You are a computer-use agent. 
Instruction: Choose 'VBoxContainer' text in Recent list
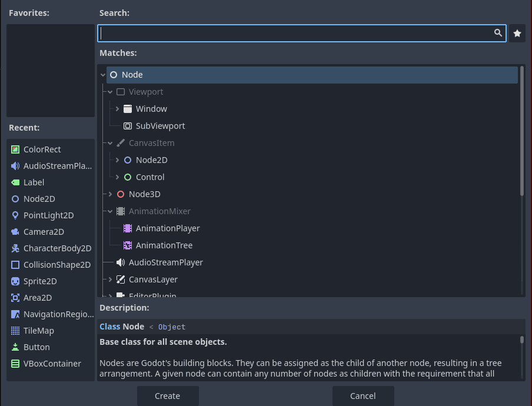click(x=52, y=364)
